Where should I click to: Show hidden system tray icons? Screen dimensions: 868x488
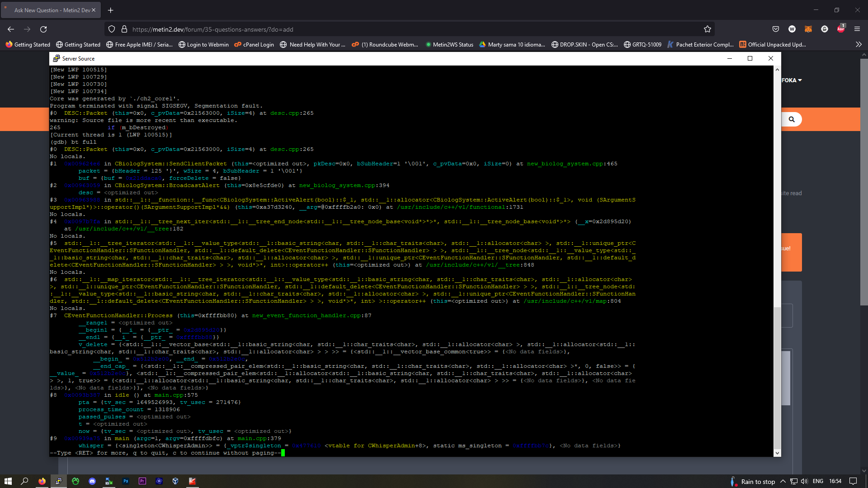click(783, 481)
